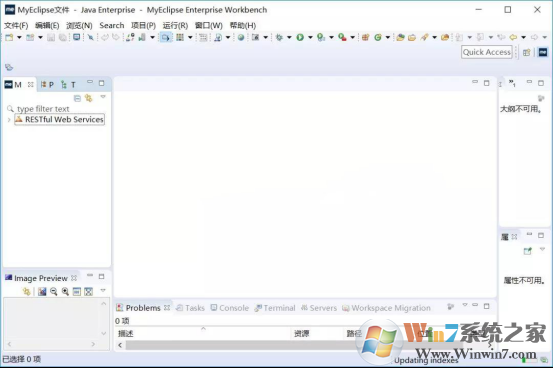Click the globe web browser icon
Screen dimensions: 553x368
pyautogui.click(x=241, y=37)
